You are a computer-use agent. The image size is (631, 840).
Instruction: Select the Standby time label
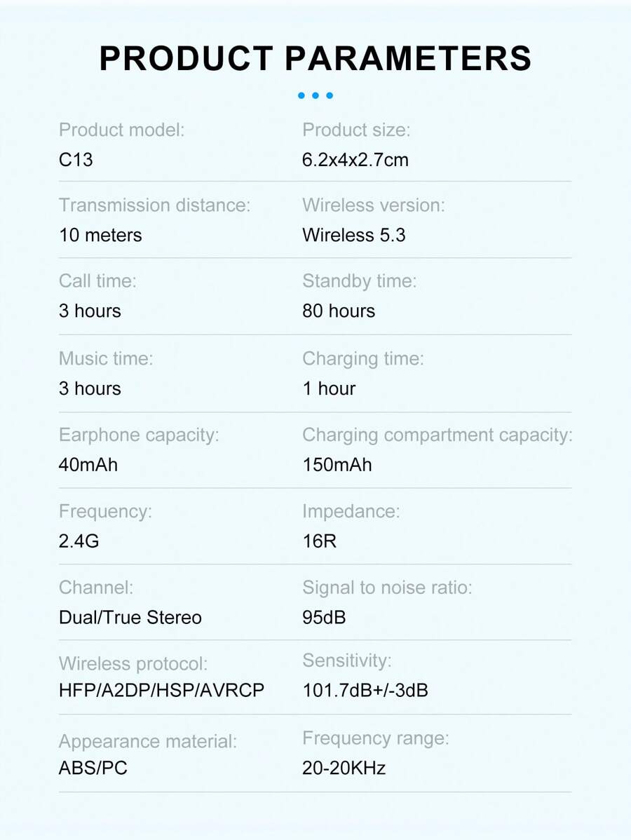pos(359,281)
